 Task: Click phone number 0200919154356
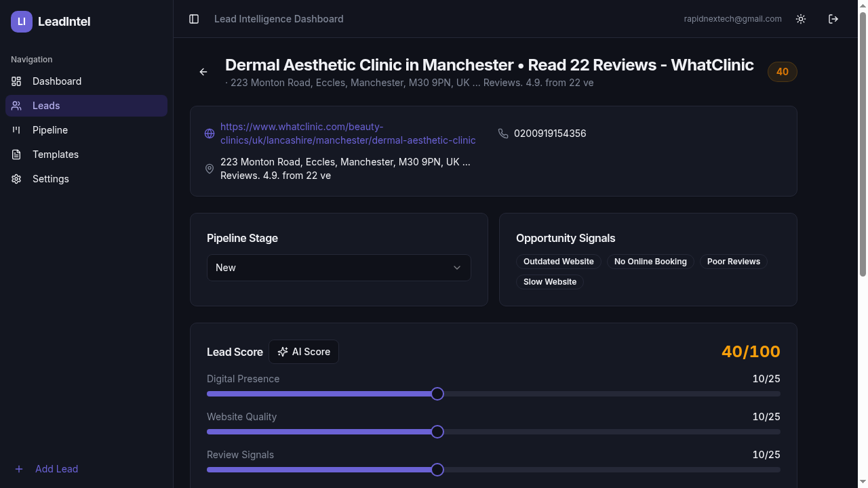click(550, 134)
